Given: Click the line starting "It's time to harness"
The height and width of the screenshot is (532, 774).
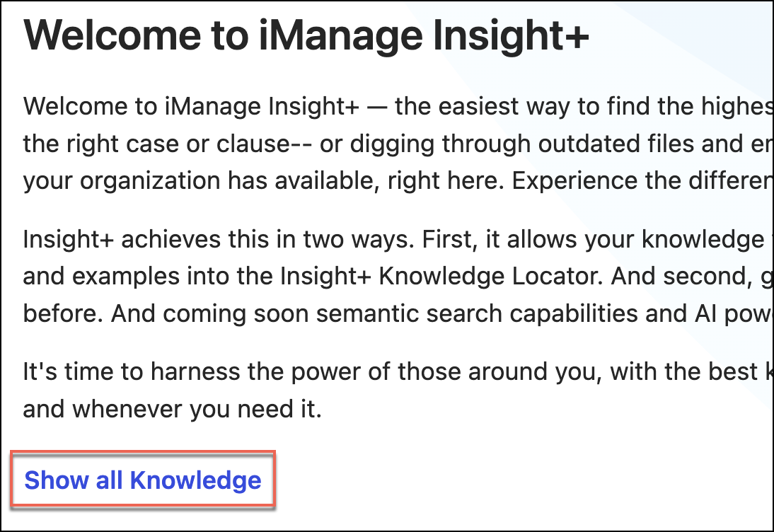Looking at the screenshot, I should coord(212,371).
